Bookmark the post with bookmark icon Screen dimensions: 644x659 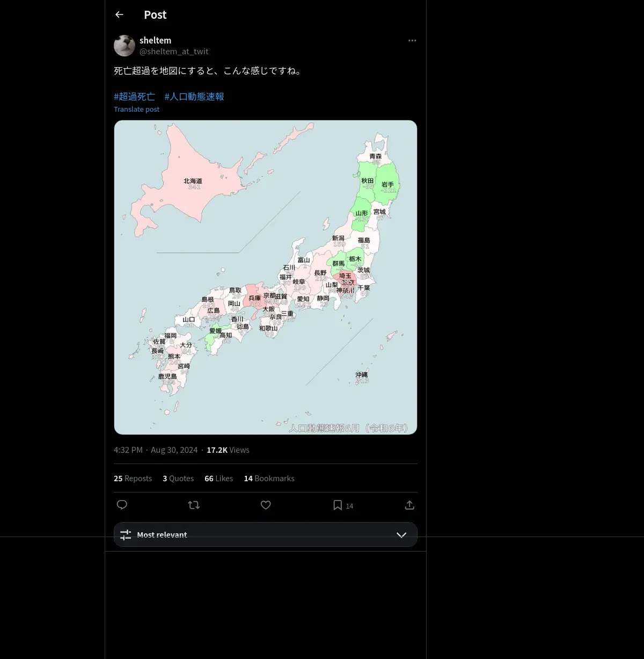click(338, 505)
